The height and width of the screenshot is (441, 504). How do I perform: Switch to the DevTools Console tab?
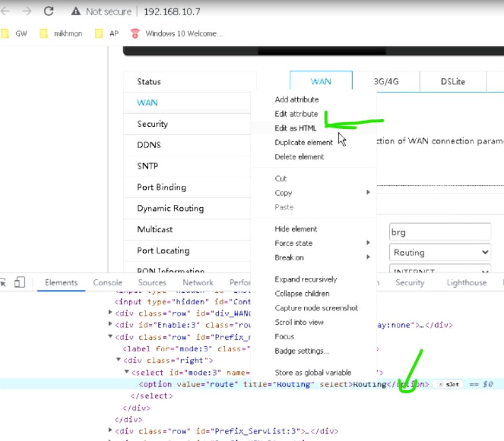click(x=108, y=282)
